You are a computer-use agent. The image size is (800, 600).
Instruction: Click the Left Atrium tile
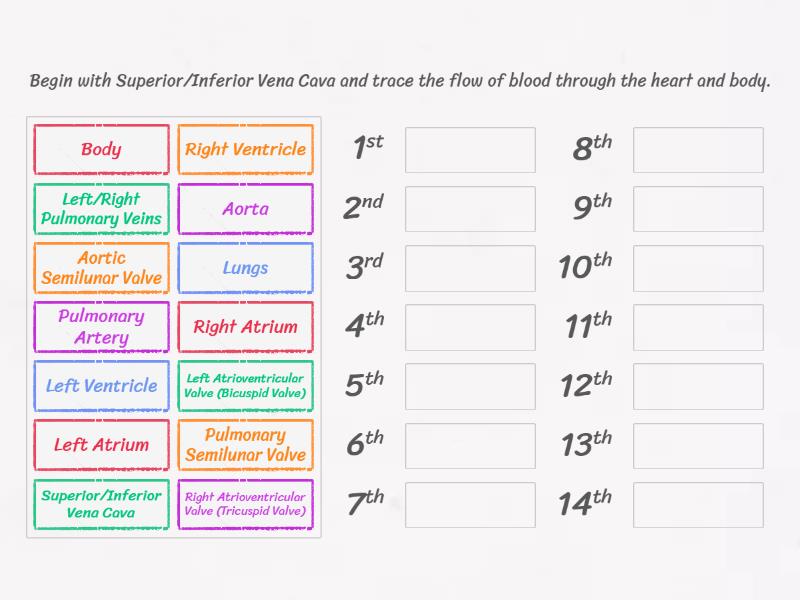[x=101, y=445]
